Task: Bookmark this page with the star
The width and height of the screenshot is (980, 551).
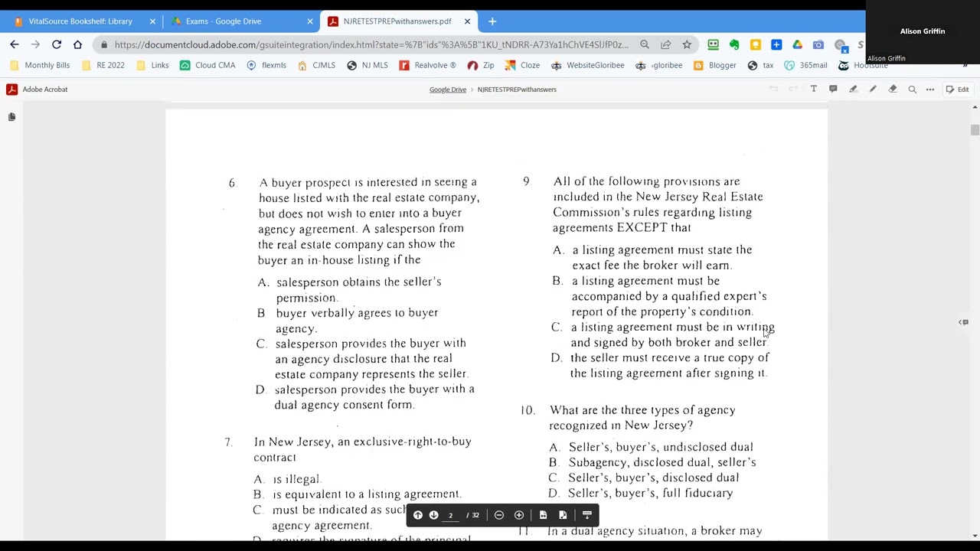Action: [x=687, y=44]
